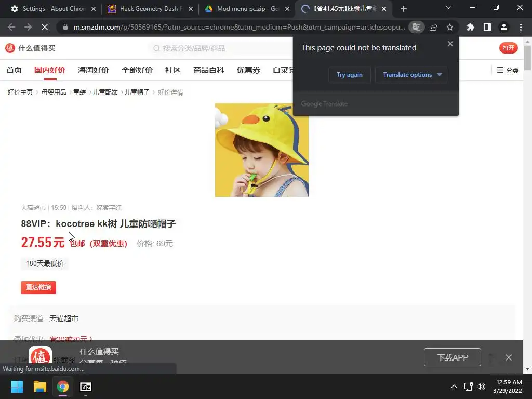Click the 27.55元 price text
Screen dimensions: 532x399
pyautogui.click(x=43, y=243)
